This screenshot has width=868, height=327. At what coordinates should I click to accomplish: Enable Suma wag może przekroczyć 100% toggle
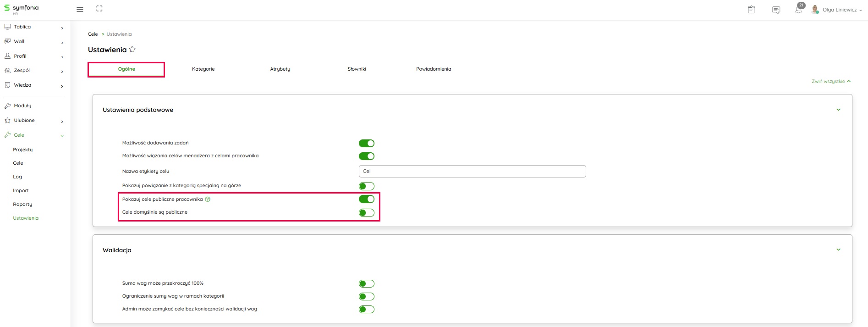pos(367,284)
